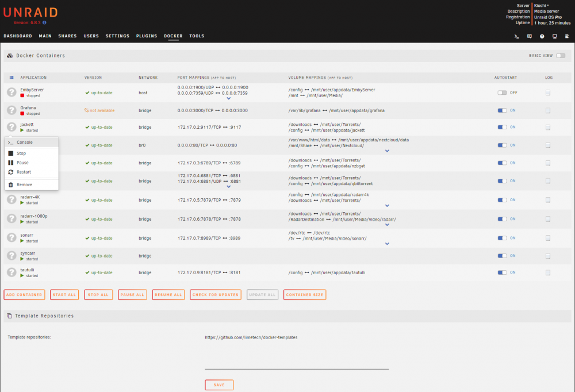Disable autostart for Grafana
The image size is (575, 392).
point(502,110)
